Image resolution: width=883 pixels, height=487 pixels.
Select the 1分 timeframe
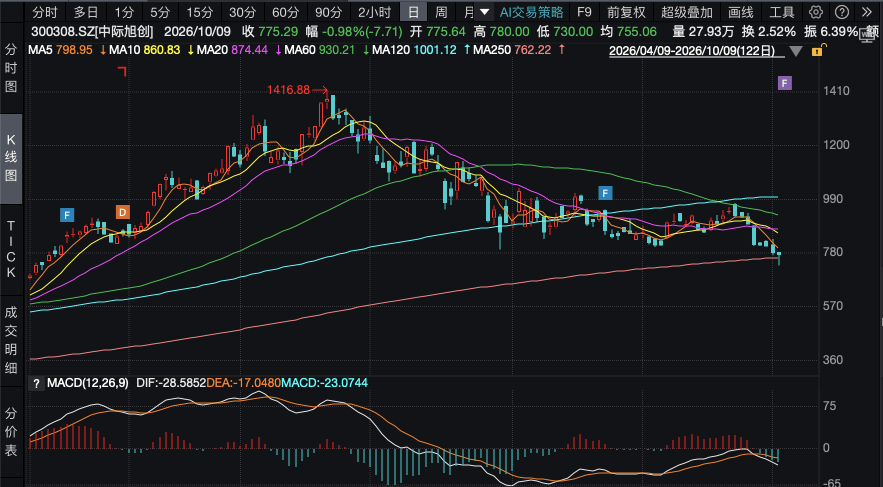124,12
